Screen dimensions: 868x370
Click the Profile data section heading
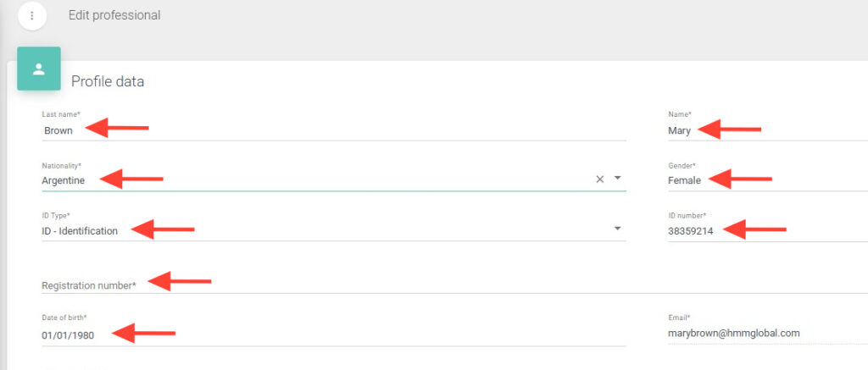108,81
